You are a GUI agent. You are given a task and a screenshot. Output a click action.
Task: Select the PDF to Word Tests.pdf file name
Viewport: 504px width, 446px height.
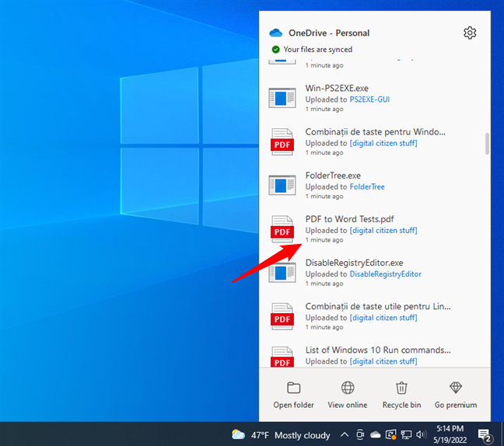pyautogui.click(x=349, y=219)
